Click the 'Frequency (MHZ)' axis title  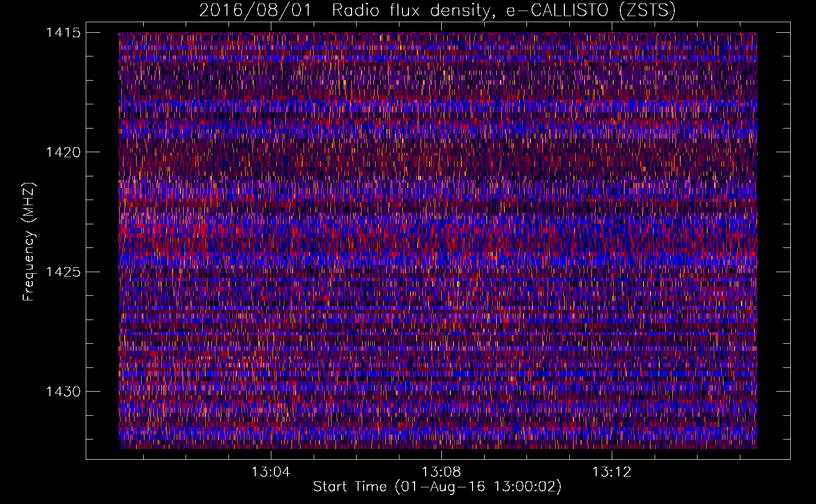[x=29, y=241]
